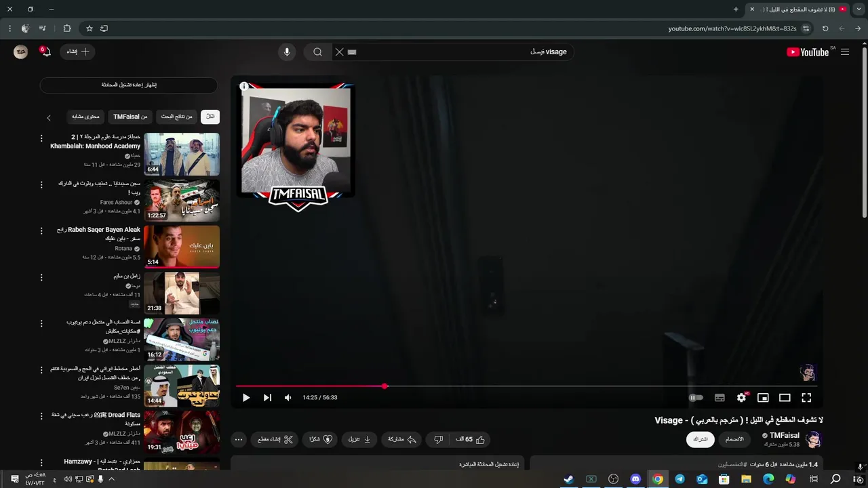Open Discord from the taskbar
This screenshot has height=488, width=868.
[635, 479]
